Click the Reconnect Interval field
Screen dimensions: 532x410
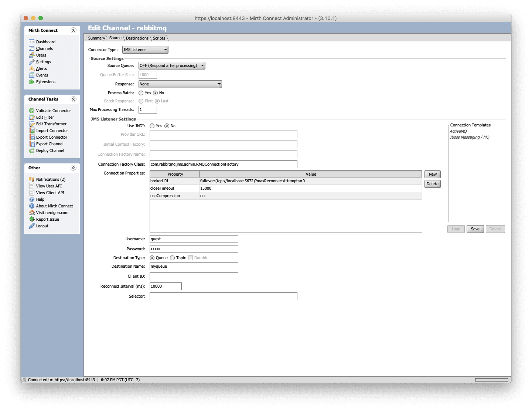[166, 286]
